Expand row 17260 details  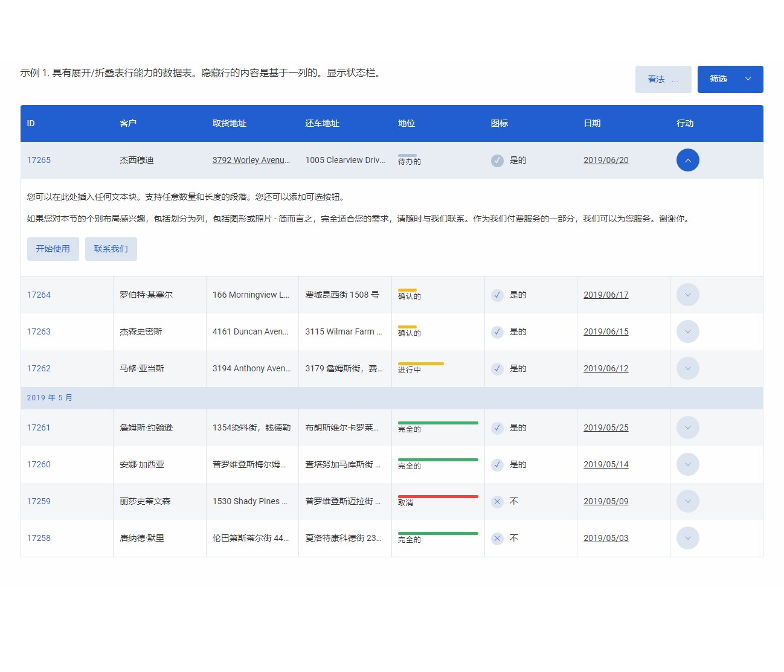[687, 464]
